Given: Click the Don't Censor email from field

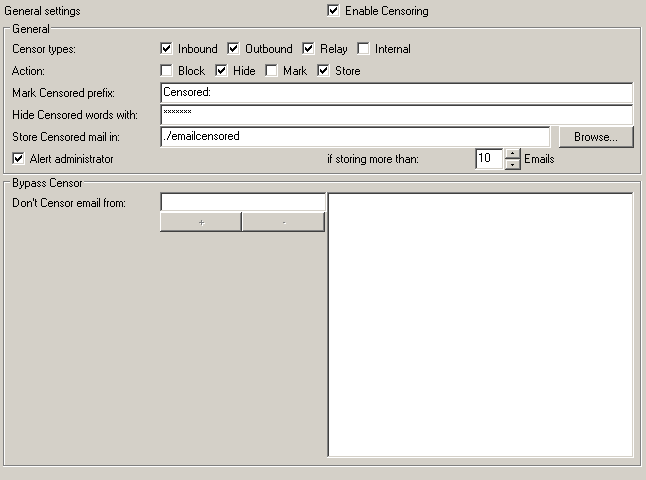Looking at the screenshot, I should tap(243, 203).
